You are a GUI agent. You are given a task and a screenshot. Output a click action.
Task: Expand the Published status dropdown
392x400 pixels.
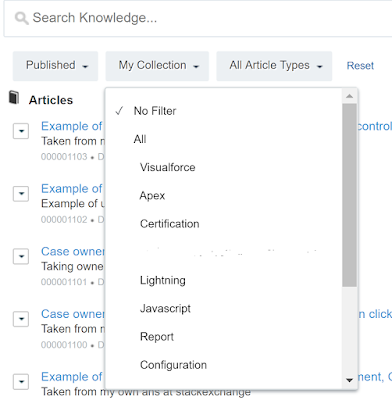55,66
